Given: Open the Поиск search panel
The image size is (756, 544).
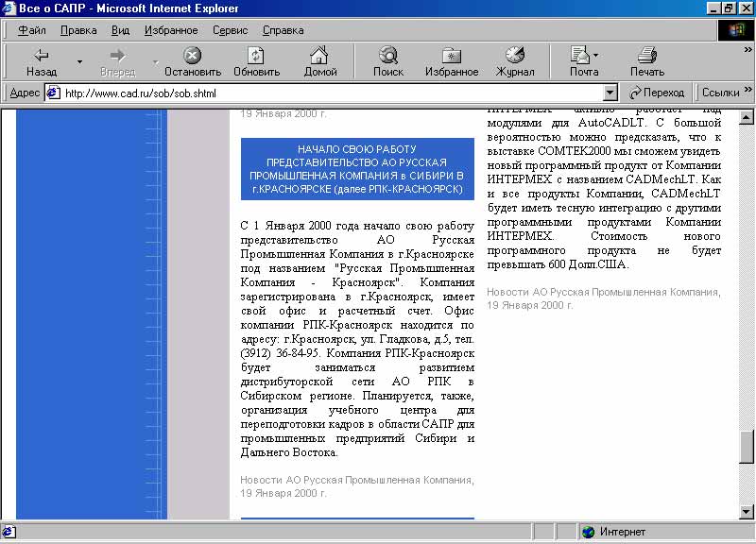Looking at the screenshot, I should (x=388, y=61).
